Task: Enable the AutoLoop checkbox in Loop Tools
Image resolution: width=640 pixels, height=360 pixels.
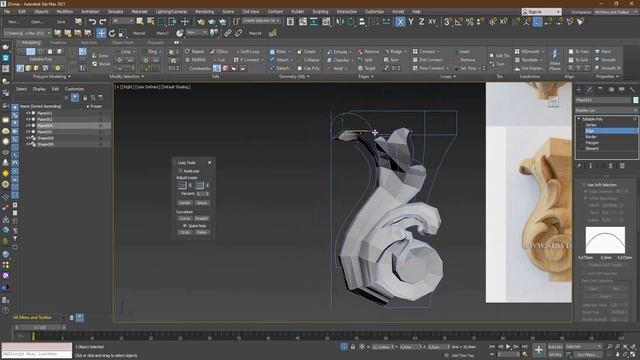Action: click(x=180, y=171)
